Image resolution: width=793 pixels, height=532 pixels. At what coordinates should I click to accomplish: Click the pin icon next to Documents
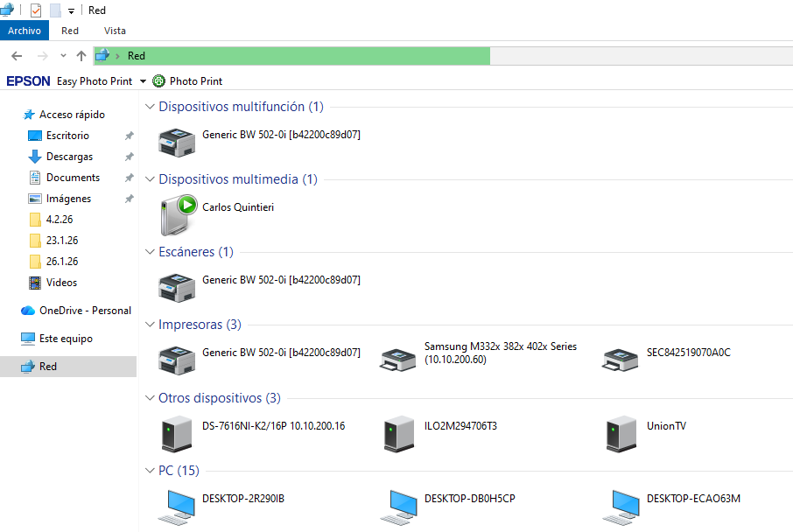(x=130, y=178)
